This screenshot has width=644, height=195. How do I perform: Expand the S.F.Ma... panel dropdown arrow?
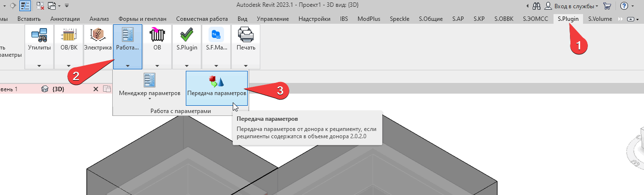click(216, 65)
